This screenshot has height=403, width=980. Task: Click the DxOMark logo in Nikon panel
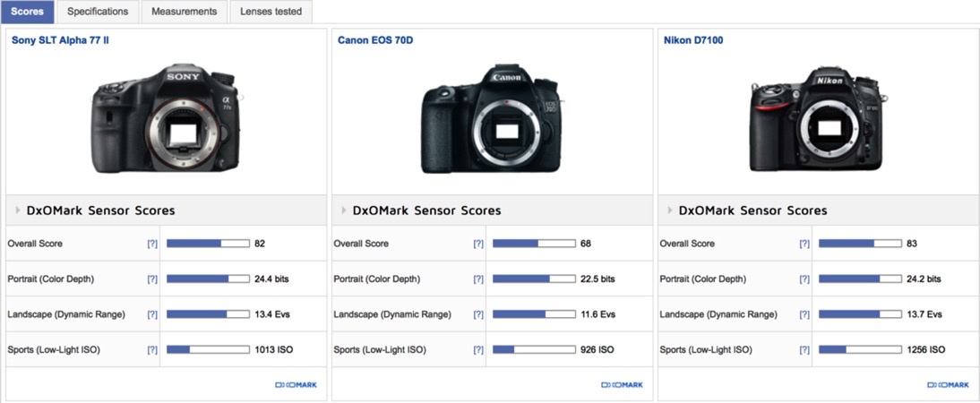tap(948, 385)
